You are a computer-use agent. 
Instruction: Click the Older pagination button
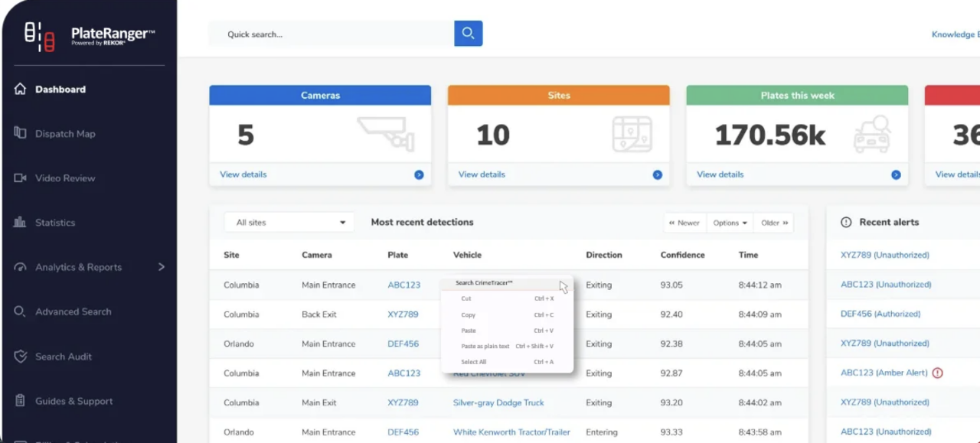tap(774, 223)
